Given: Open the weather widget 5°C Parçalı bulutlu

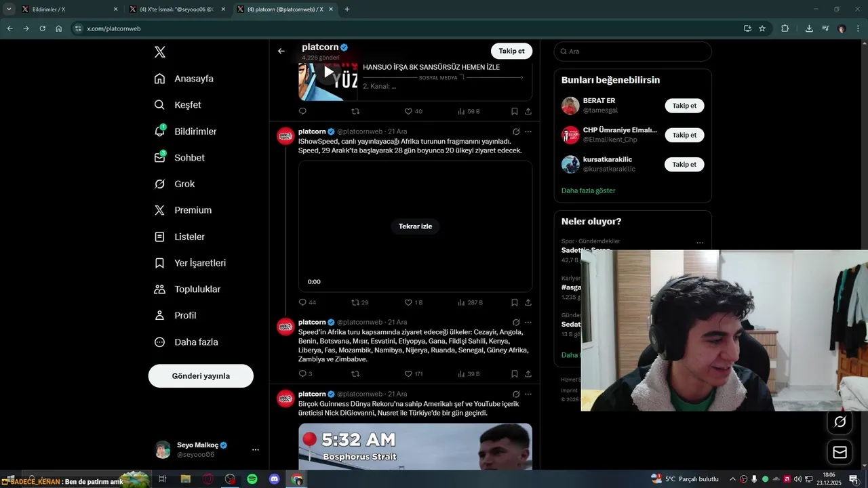Looking at the screenshot, I should pyautogui.click(x=685, y=479).
